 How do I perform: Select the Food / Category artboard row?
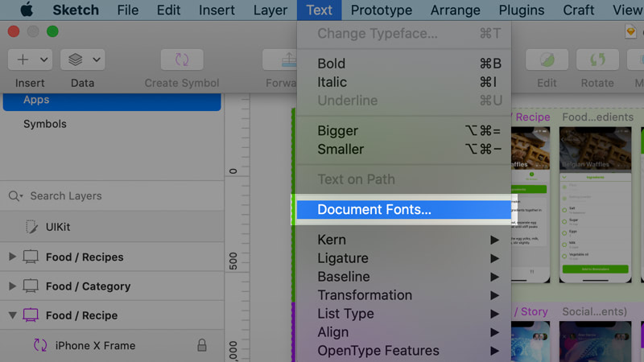click(112, 286)
